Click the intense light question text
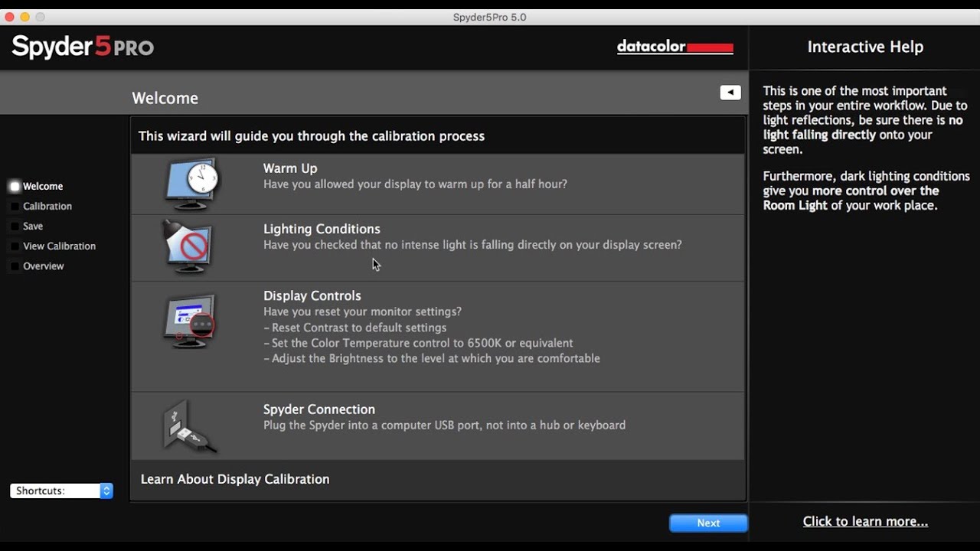980x551 pixels. click(x=472, y=245)
